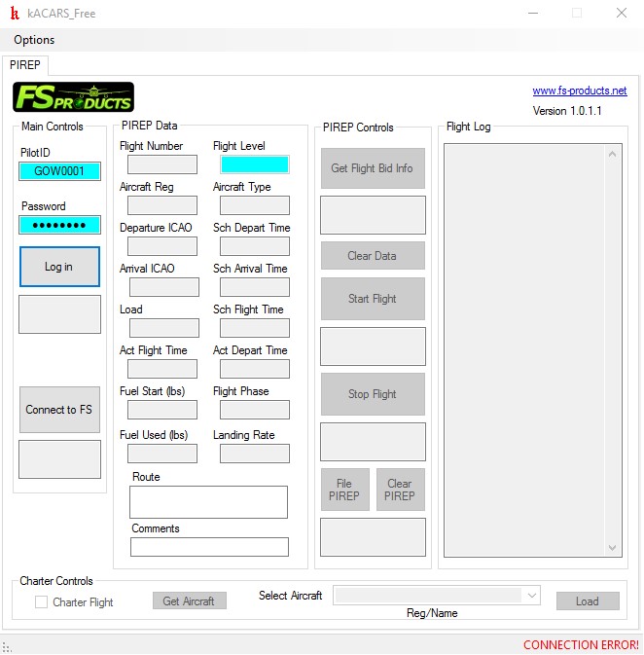644x655 pixels.
Task: Click inside the Comments text box
Action: click(210, 547)
